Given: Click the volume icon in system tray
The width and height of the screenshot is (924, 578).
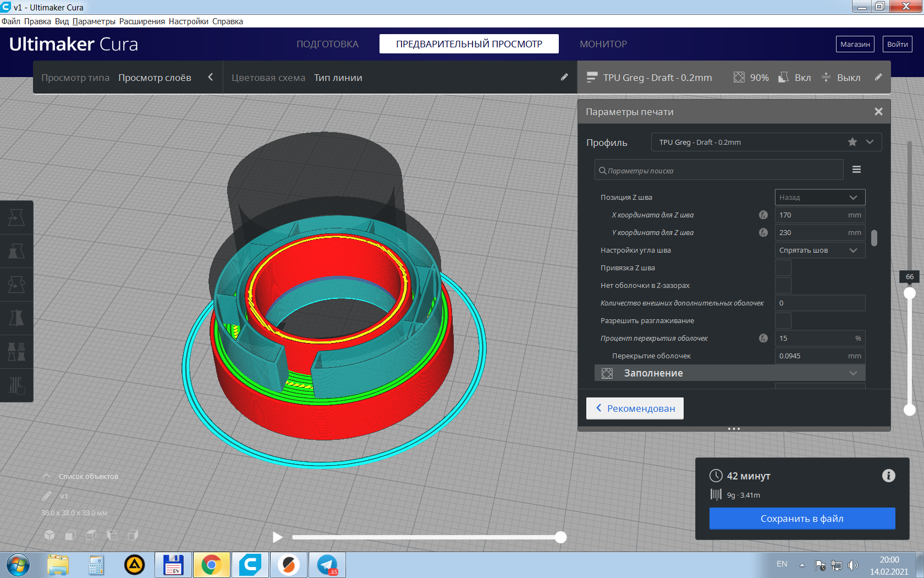Looking at the screenshot, I should point(853,565).
